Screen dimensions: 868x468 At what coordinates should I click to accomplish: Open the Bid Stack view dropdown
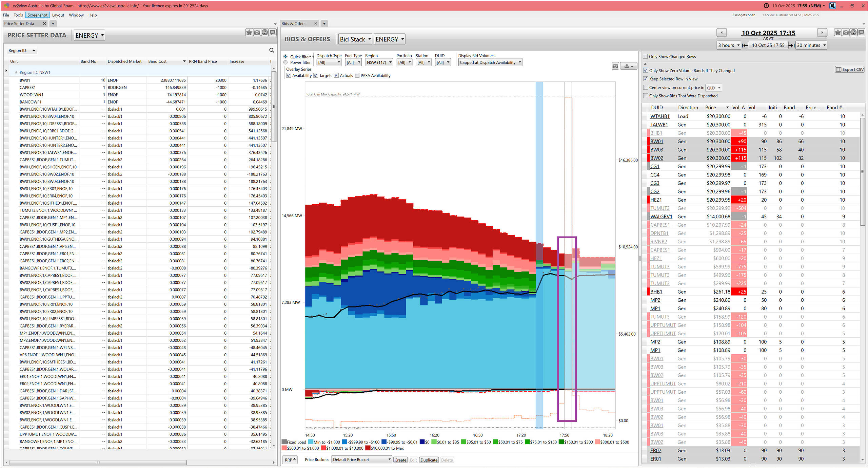click(355, 39)
